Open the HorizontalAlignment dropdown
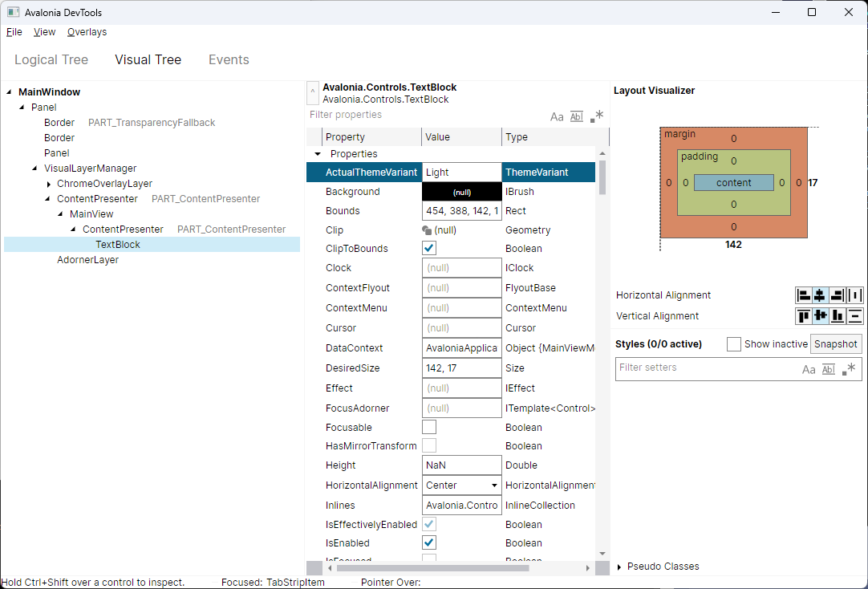 462,485
